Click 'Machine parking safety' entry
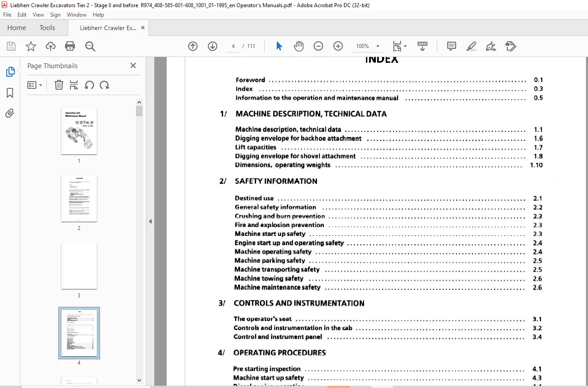Screen dimensions: 588x388 [x=270, y=261]
